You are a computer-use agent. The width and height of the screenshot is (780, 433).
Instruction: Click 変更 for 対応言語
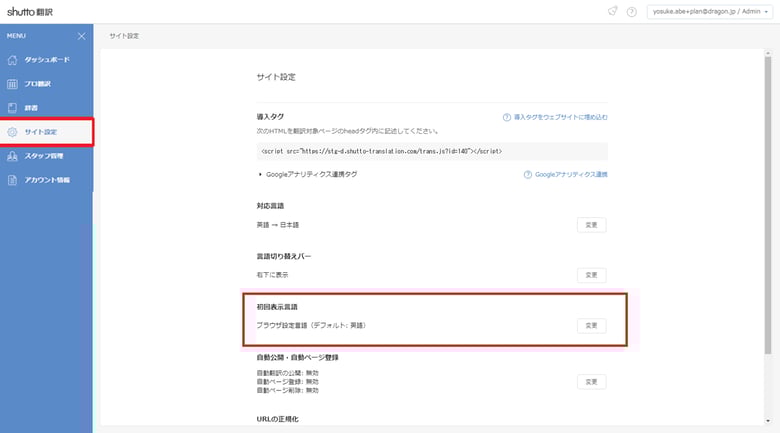[x=591, y=225]
